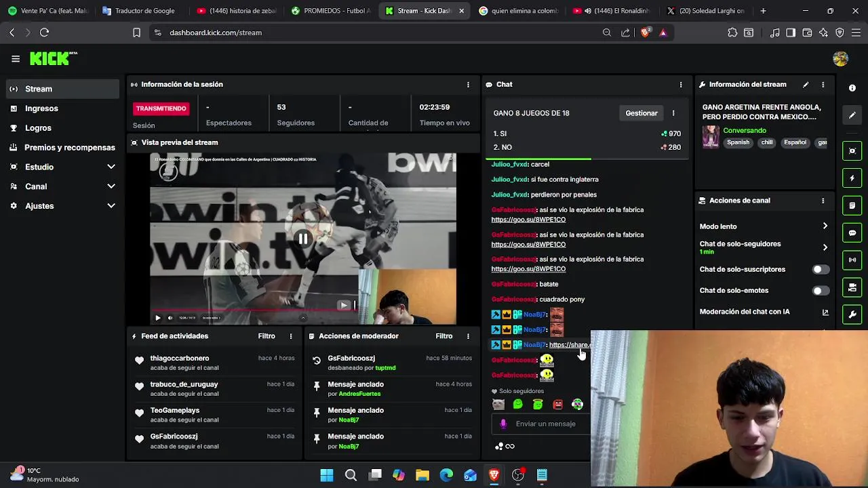Switch to Traductor de Google browser tab
Screen dimensions: 868x488
141,11
